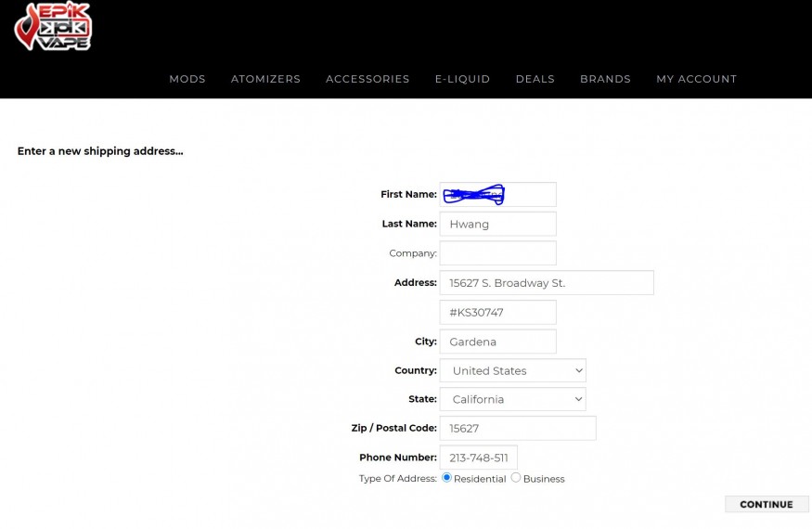
Task: Open the MODS menu
Action: (187, 79)
